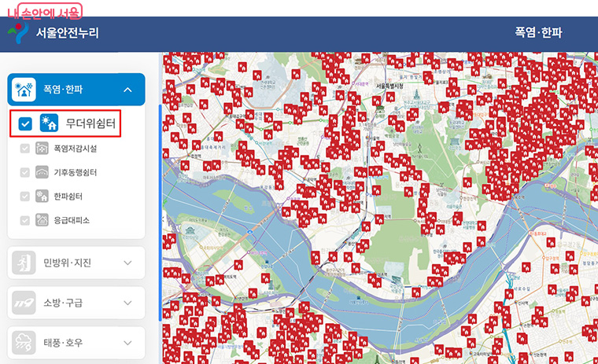
Task: Click the 폭염·한파 category house icon
Action: (x=24, y=90)
